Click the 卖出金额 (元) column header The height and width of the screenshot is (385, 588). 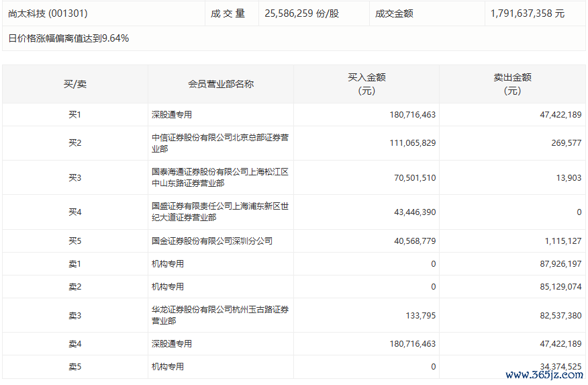pyautogui.click(x=512, y=84)
